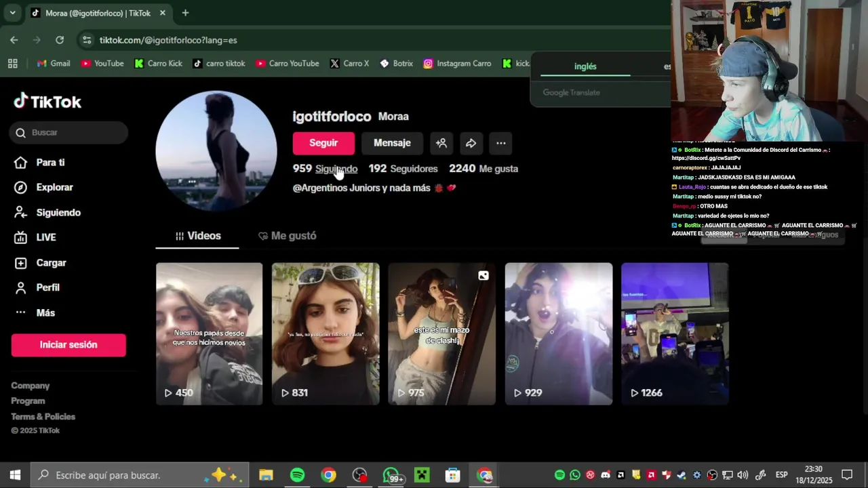The height and width of the screenshot is (488, 868).
Task: Open the Windows Start menu
Action: click(x=15, y=475)
